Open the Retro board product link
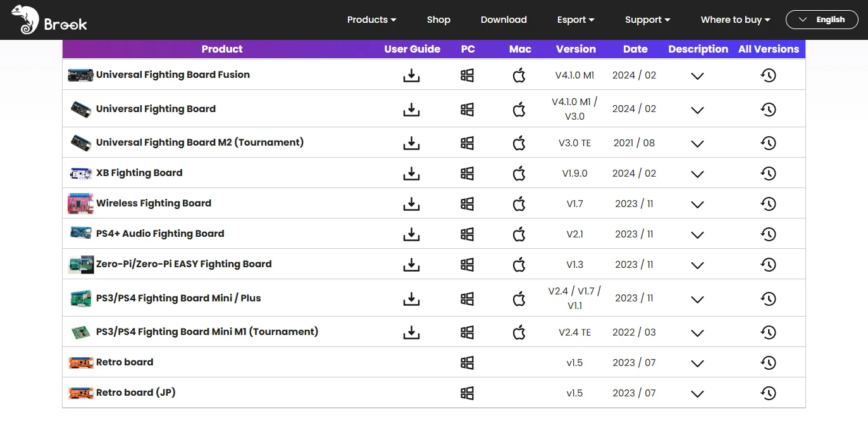868x423 pixels. point(125,362)
